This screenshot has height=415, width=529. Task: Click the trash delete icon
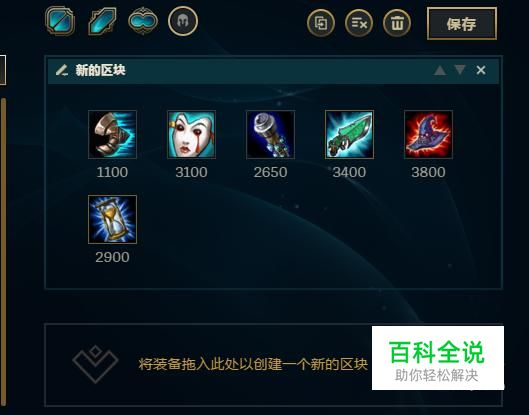pos(397,23)
